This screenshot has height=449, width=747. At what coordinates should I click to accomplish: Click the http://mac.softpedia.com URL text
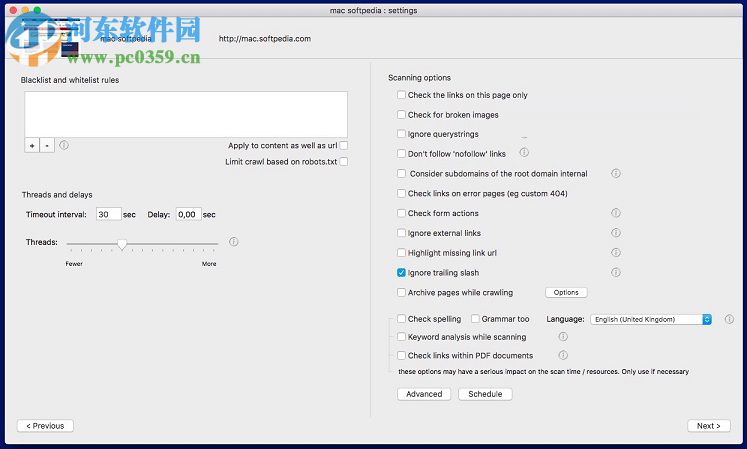click(264, 39)
